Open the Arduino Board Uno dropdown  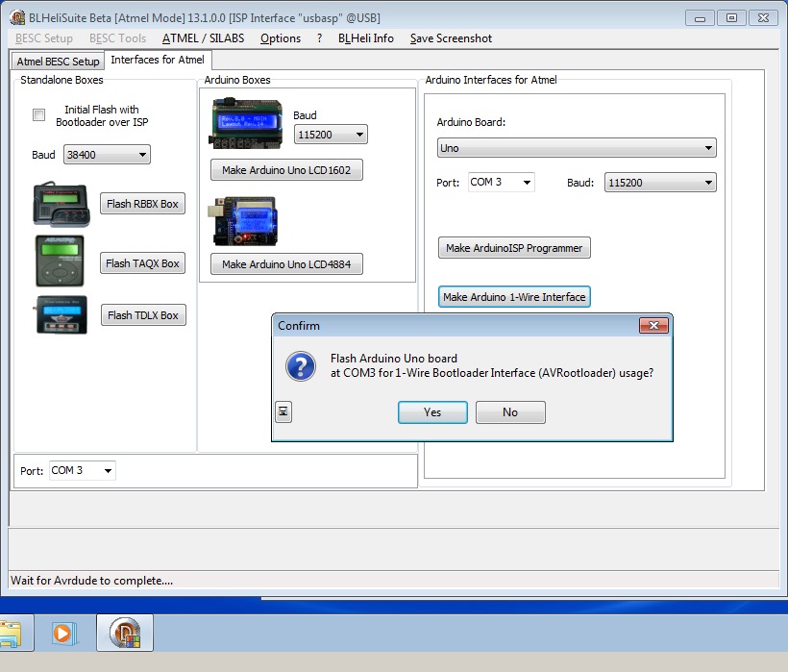[577, 148]
